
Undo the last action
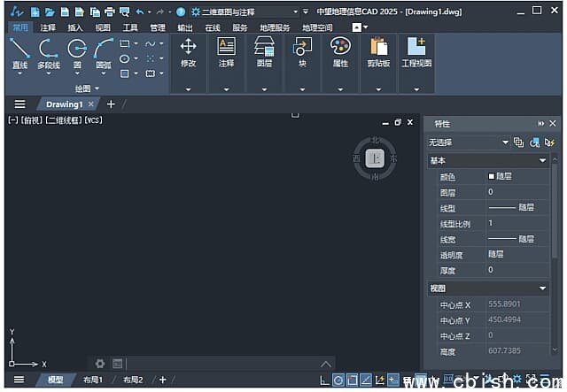tap(140, 12)
